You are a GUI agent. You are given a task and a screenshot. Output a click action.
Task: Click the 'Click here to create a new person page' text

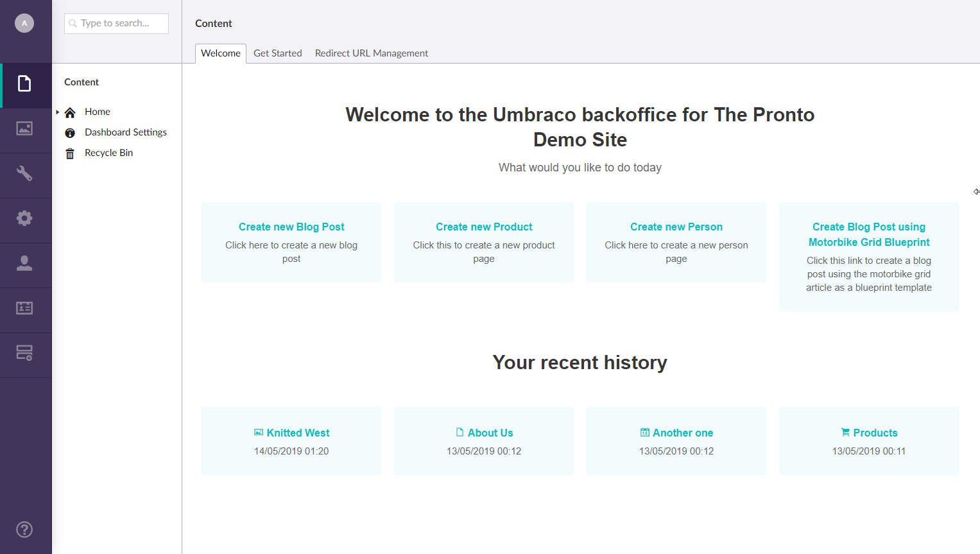coord(676,252)
